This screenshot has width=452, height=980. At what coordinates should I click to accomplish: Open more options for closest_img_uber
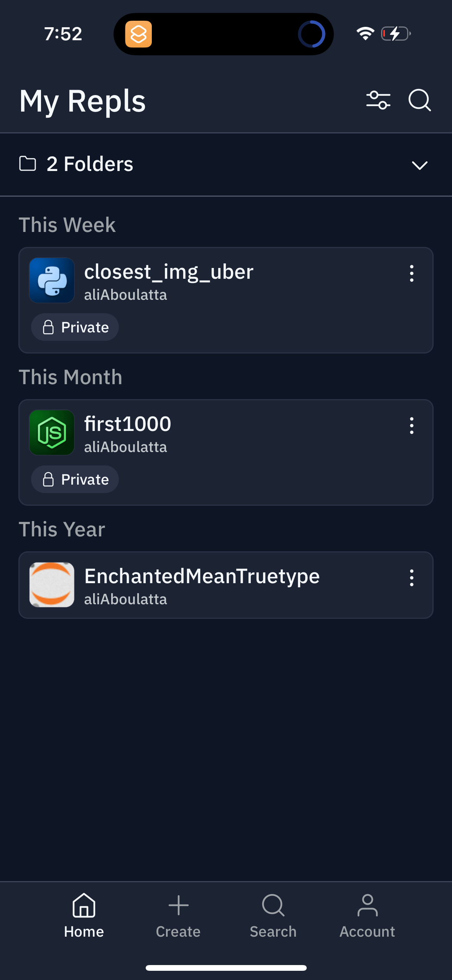(411, 273)
